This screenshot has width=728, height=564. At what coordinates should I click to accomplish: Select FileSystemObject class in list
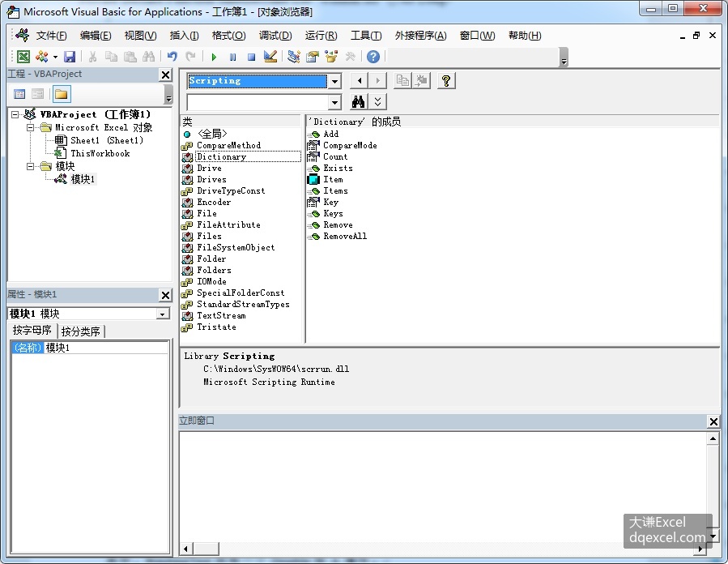point(236,248)
